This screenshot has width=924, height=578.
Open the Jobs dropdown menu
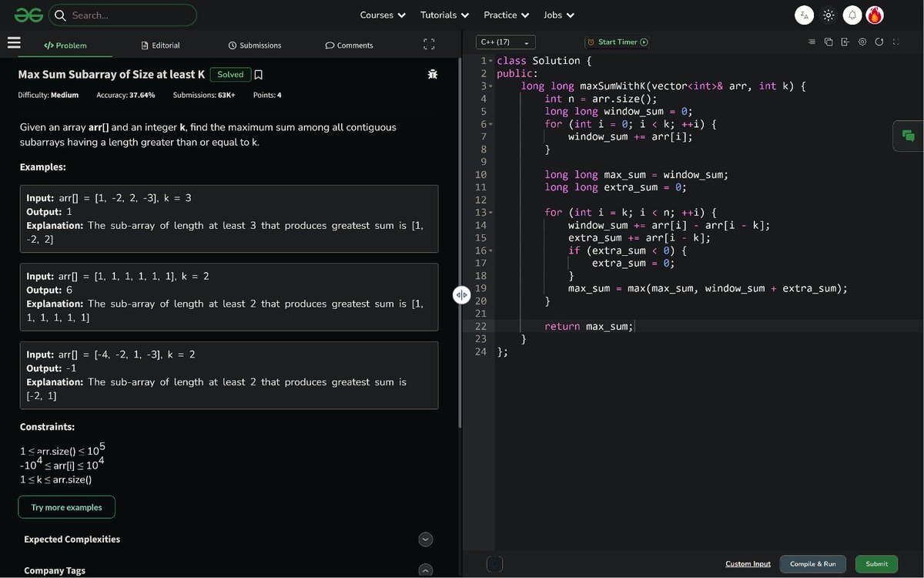(x=558, y=15)
